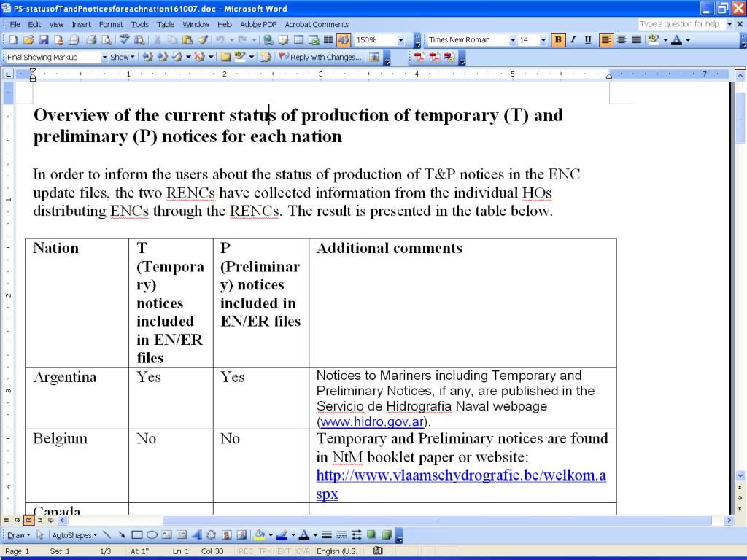Toggle Italic formatting
The height and width of the screenshot is (560, 747).
point(573,40)
